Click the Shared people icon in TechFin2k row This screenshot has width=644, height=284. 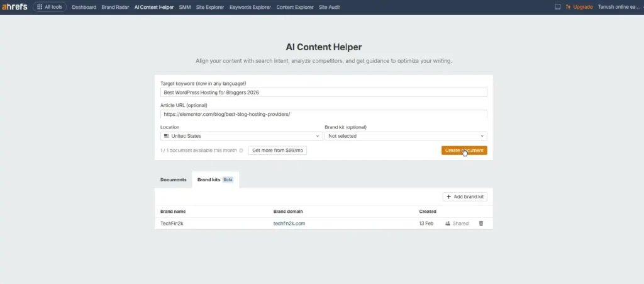pos(448,224)
